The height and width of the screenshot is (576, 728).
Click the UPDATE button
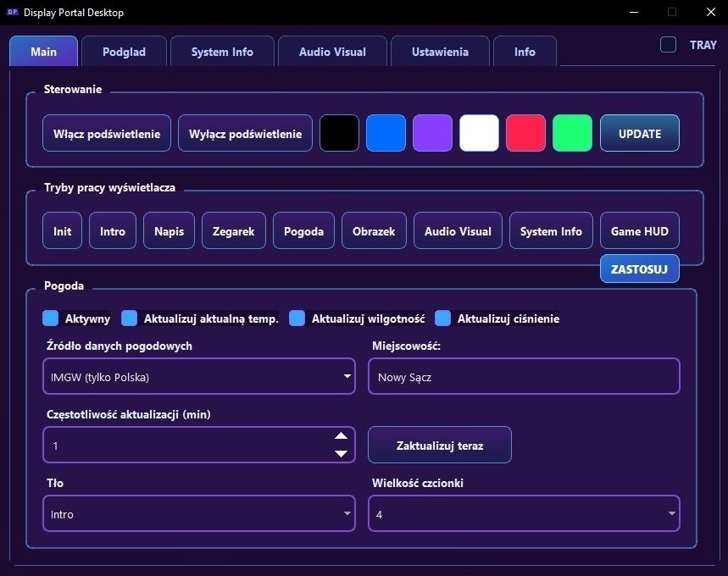[640, 133]
